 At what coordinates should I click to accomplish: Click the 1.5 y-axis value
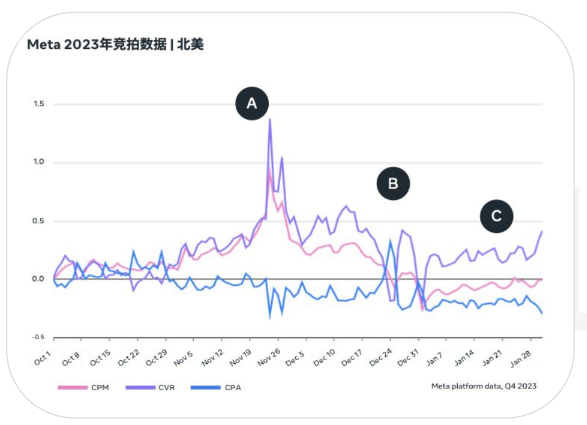[x=39, y=104]
